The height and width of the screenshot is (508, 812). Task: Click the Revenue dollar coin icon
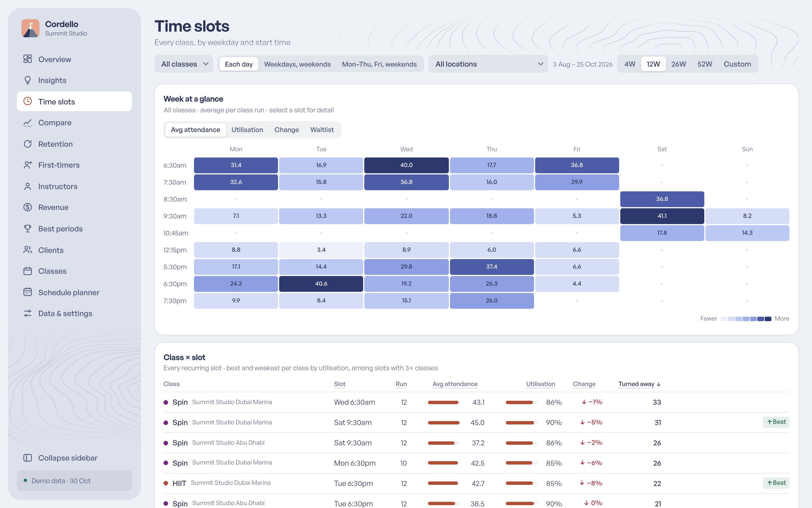point(28,207)
